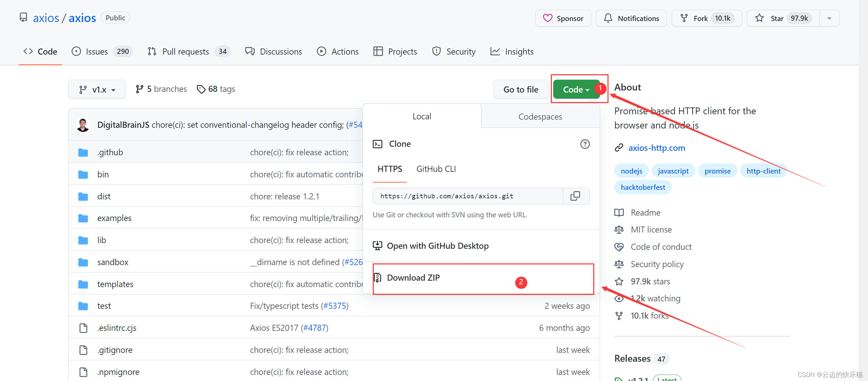Click the Clone terminal icon
868x381 pixels.
point(378,144)
